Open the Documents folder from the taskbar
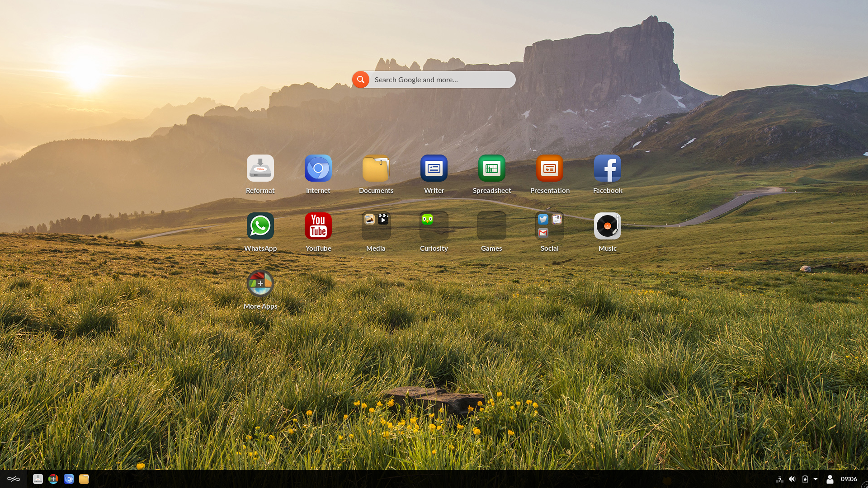868x488 pixels. click(84, 479)
